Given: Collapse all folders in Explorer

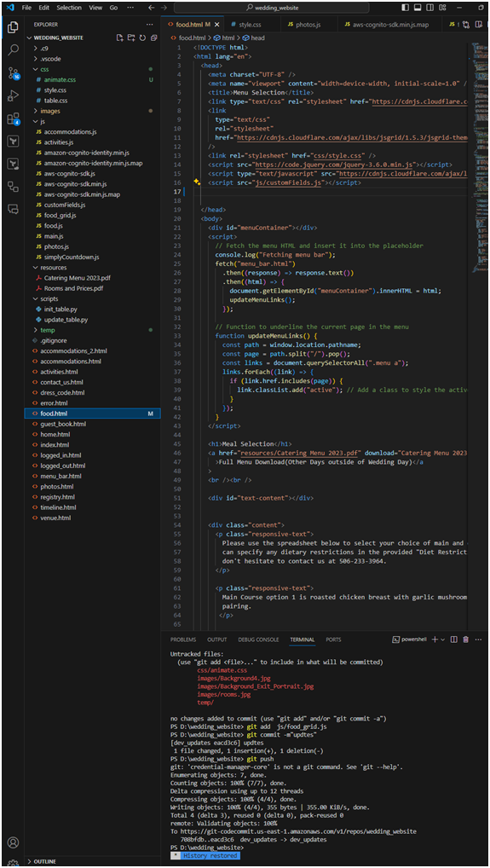Looking at the screenshot, I should 153,38.
